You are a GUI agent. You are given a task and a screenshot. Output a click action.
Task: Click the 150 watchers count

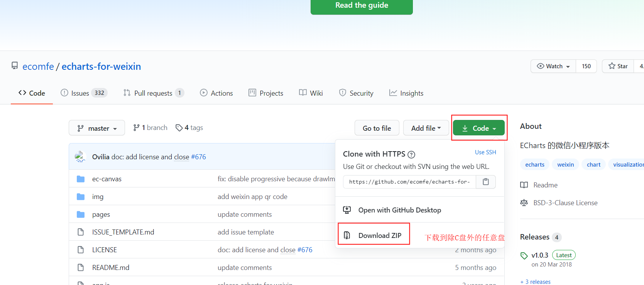click(x=587, y=66)
